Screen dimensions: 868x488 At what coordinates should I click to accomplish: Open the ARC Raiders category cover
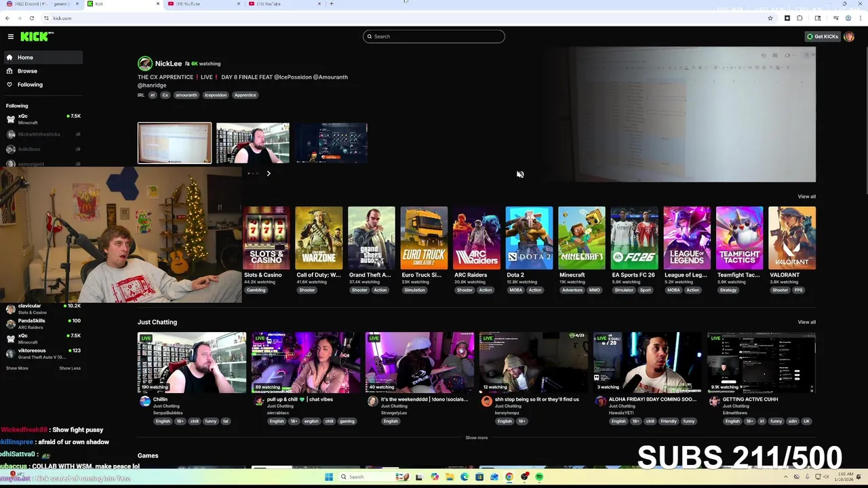tap(477, 238)
